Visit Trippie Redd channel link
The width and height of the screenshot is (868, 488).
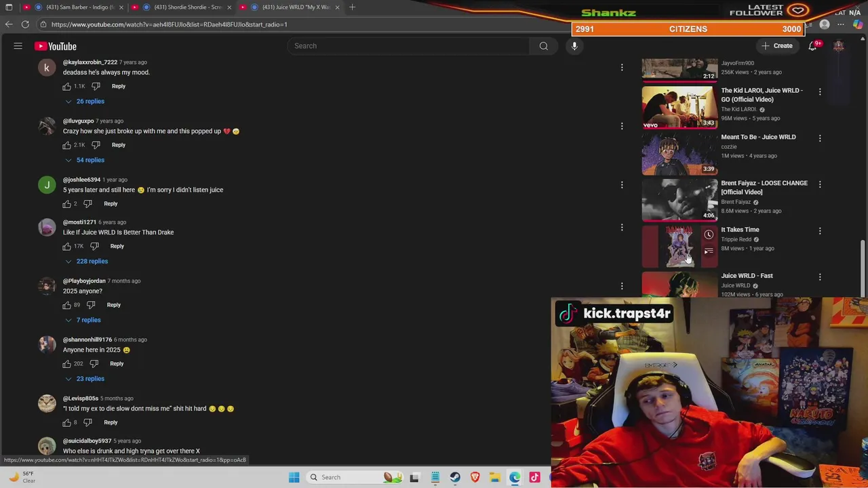[736, 239]
